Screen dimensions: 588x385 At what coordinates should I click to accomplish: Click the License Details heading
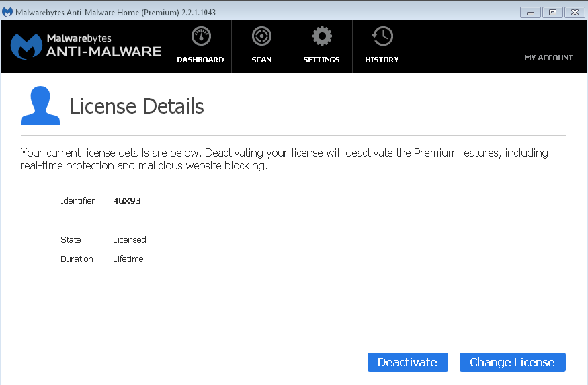click(136, 106)
